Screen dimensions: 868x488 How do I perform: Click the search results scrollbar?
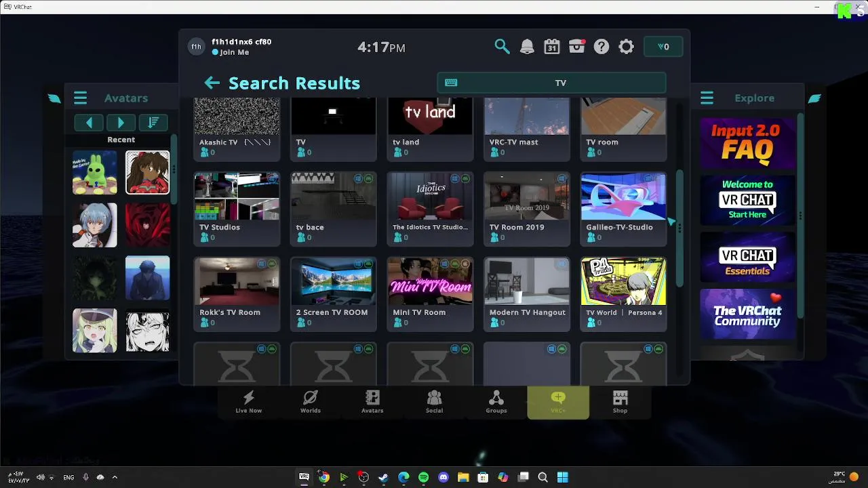click(x=679, y=228)
